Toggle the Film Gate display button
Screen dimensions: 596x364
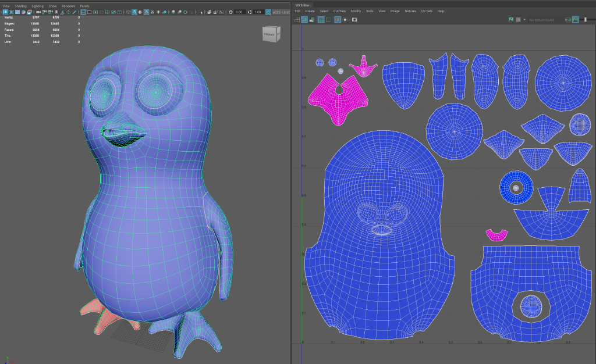click(x=89, y=12)
